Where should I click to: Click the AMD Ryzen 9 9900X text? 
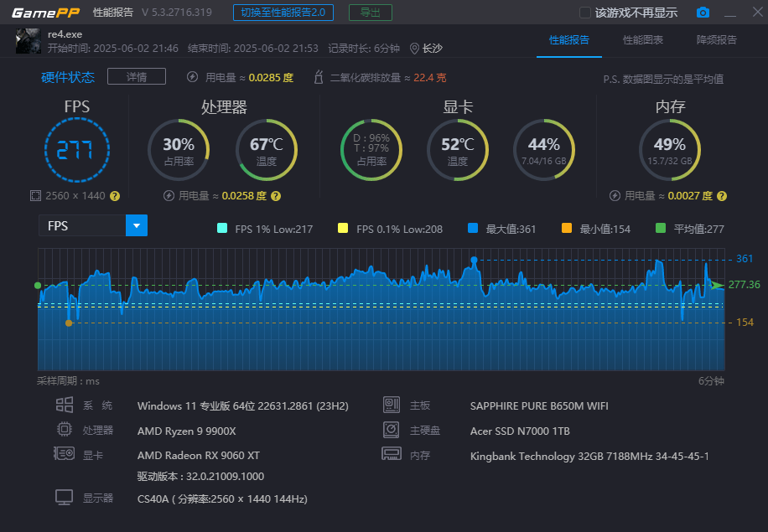click(x=187, y=431)
